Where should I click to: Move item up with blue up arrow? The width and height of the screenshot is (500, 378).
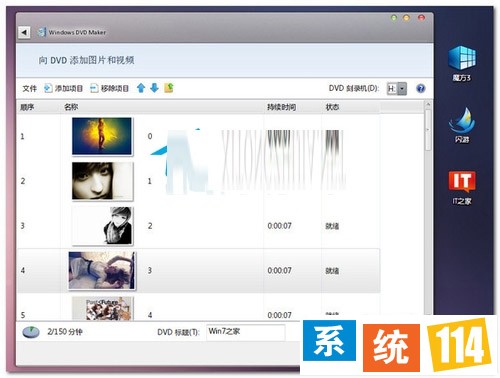click(141, 88)
